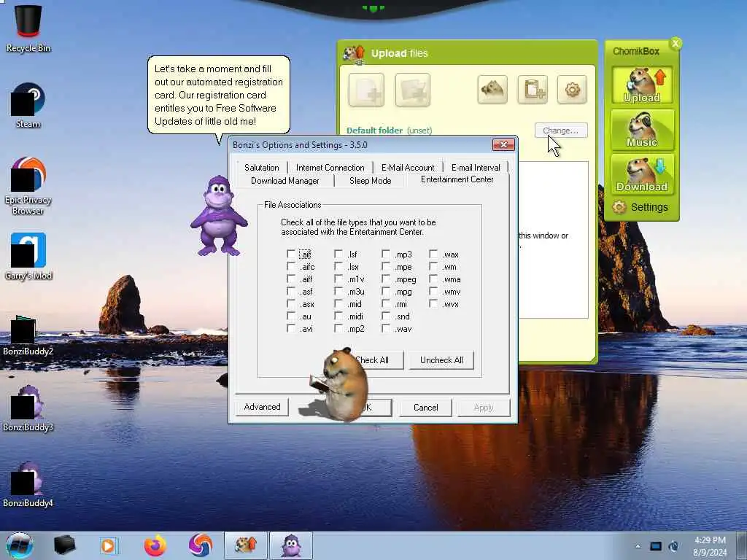Check the .wmv file type box
The height and width of the screenshot is (560, 747).
(x=433, y=292)
